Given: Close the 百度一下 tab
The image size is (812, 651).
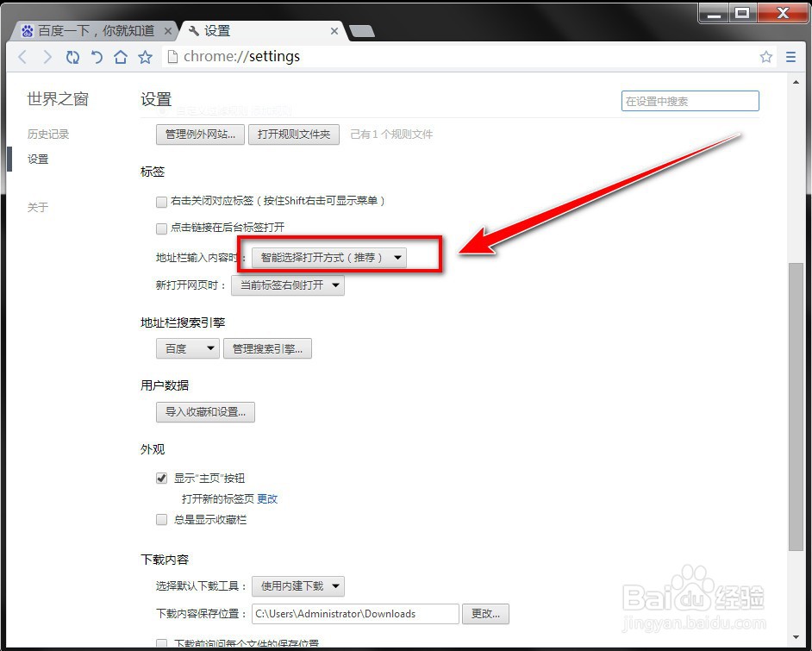Looking at the screenshot, I should (167, 31).
